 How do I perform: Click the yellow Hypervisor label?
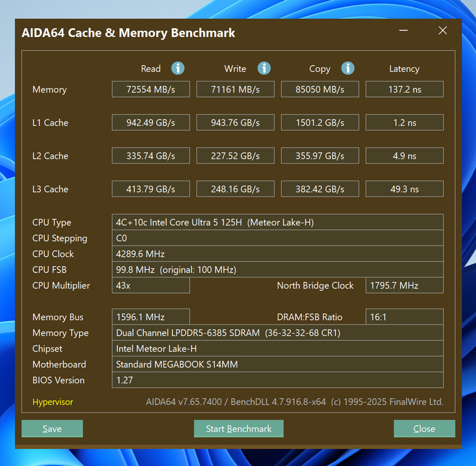click(53, 402)
